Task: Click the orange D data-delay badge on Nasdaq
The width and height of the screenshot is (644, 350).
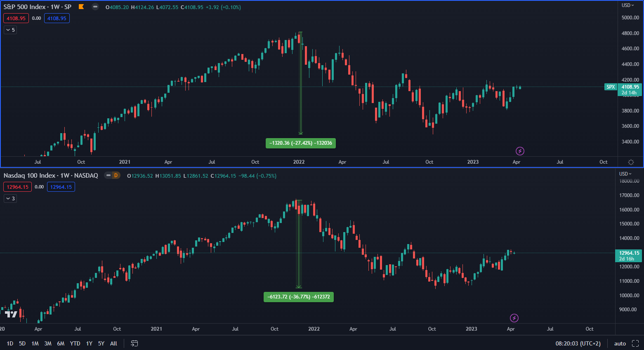Action: 116,175
